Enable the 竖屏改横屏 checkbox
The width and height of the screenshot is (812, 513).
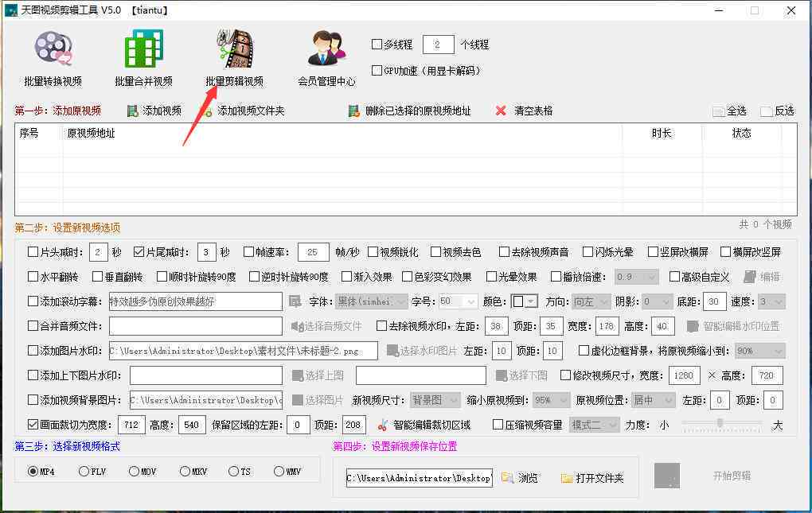click(x=653, y=252)
